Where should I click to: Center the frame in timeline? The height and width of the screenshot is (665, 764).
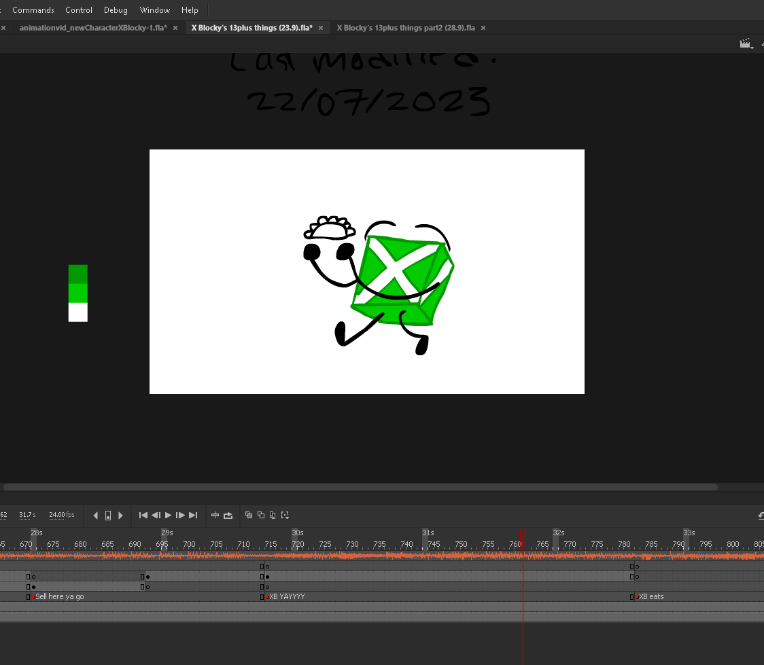[x=215, y=515]
